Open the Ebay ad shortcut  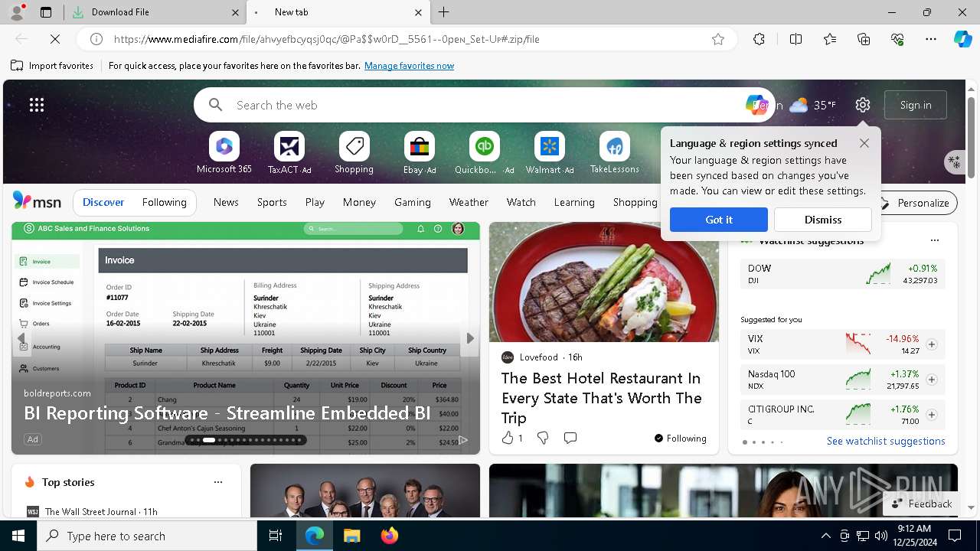420,153
